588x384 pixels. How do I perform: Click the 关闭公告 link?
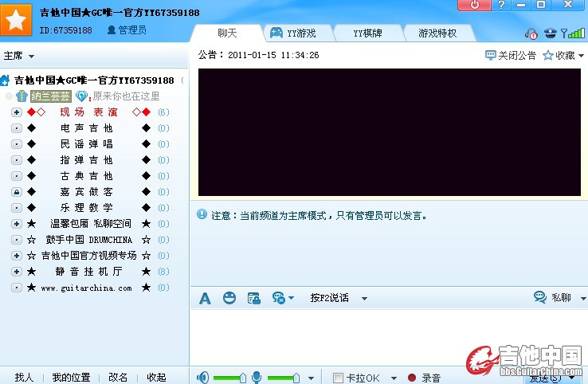pyautogui.click(x=517, y=56)
